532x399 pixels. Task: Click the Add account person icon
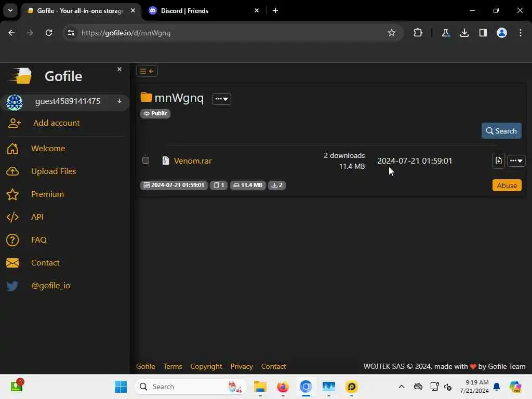(14, 123)
